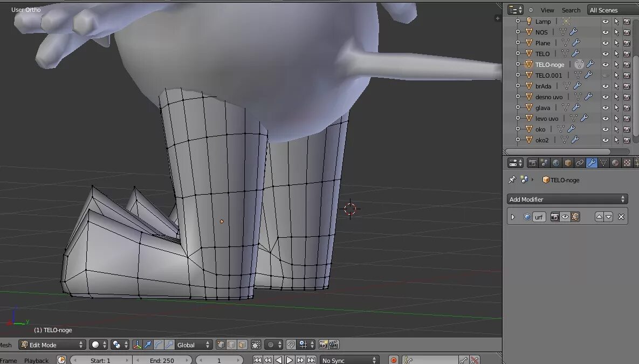Image resolution: width=639 pixels, height=364 pixels.
Task: Open the Edit Mode selector dropdown
Action: click(52, 345)
